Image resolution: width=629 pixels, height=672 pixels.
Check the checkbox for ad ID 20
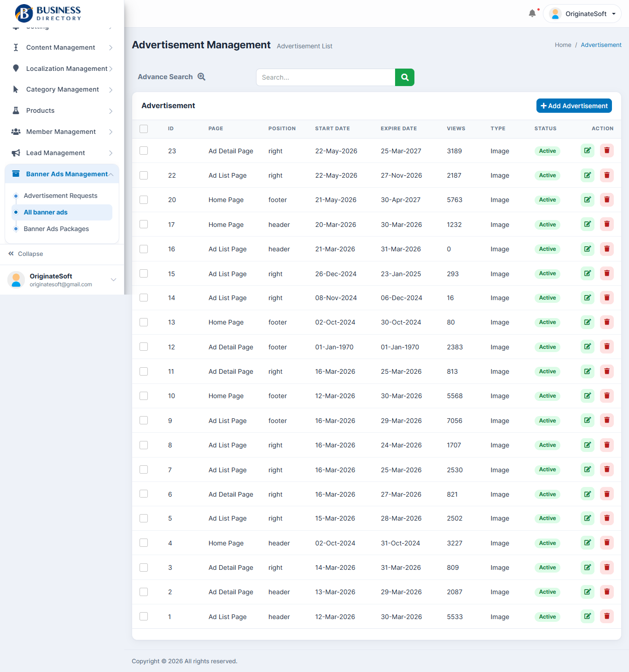coord(144,200)
